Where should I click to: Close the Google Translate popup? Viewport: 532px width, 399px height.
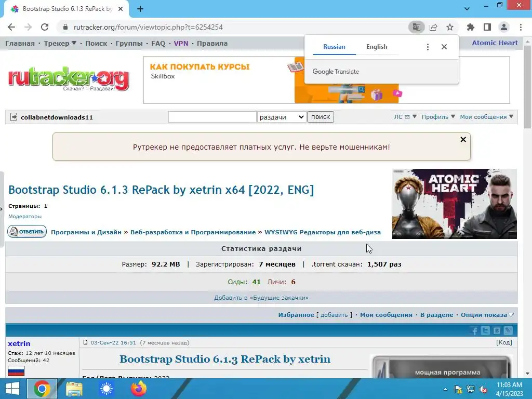[x=444, y=47]
